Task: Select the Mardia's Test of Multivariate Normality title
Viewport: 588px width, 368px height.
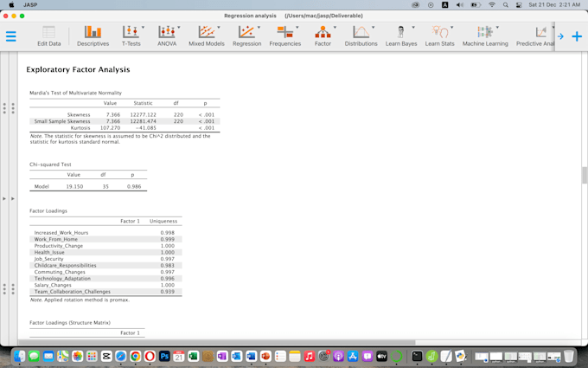Action: coord(76,93)
